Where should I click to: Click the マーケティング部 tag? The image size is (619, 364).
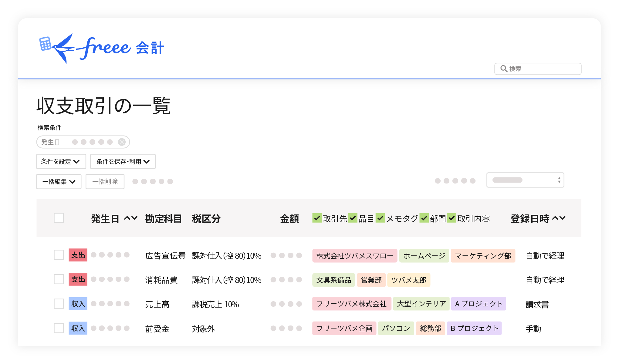483,256
